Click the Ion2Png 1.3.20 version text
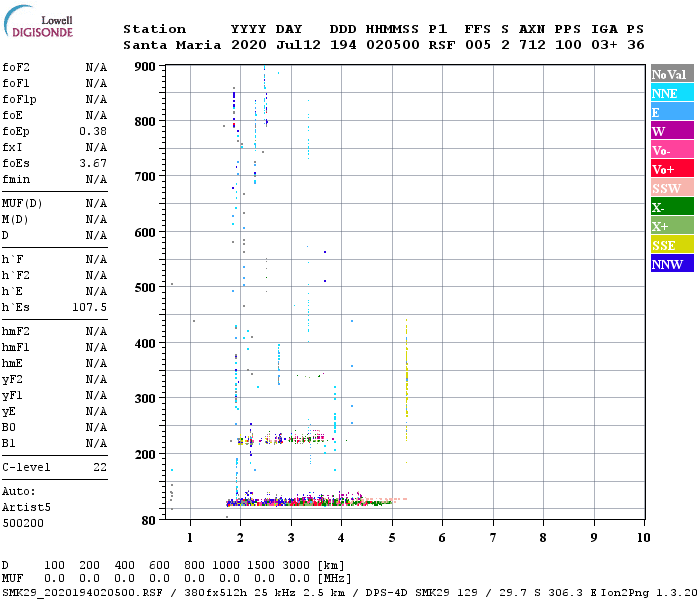The width and height of the screenshot is (700, 600). coord(649,593)
